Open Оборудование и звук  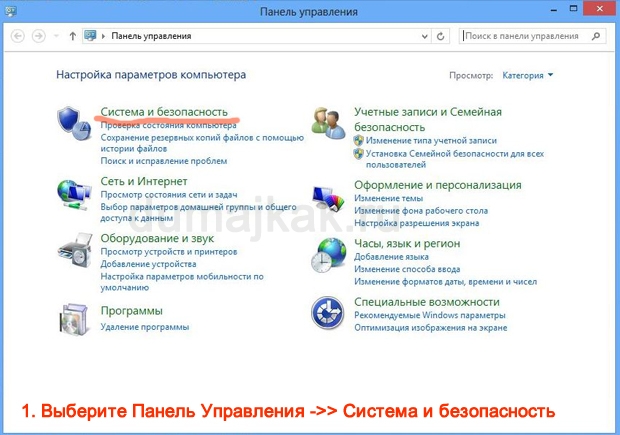click(x=157, y=238)
